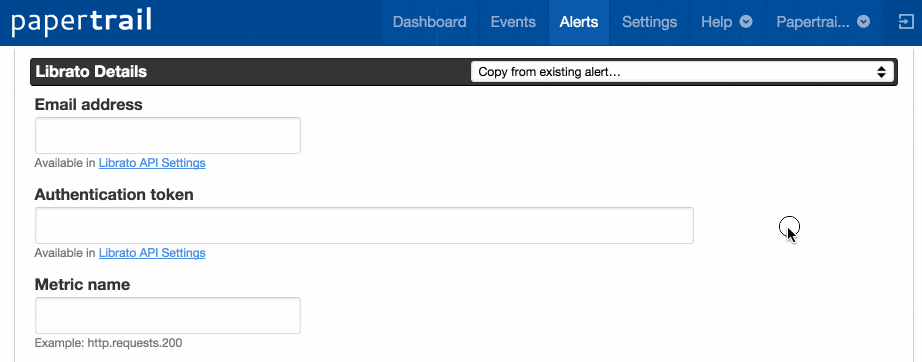This screenshot has height=362, width=922.
Task: Focus the Metric name input field
Action: pos(168,316)
